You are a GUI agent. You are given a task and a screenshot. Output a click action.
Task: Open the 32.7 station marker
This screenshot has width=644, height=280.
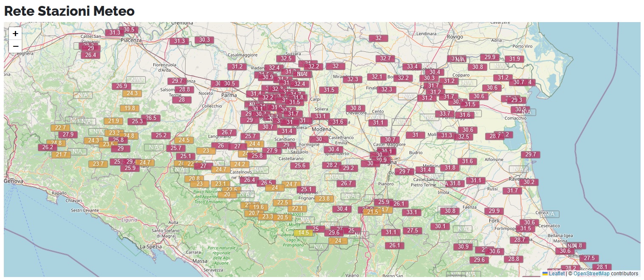(385, 59)
